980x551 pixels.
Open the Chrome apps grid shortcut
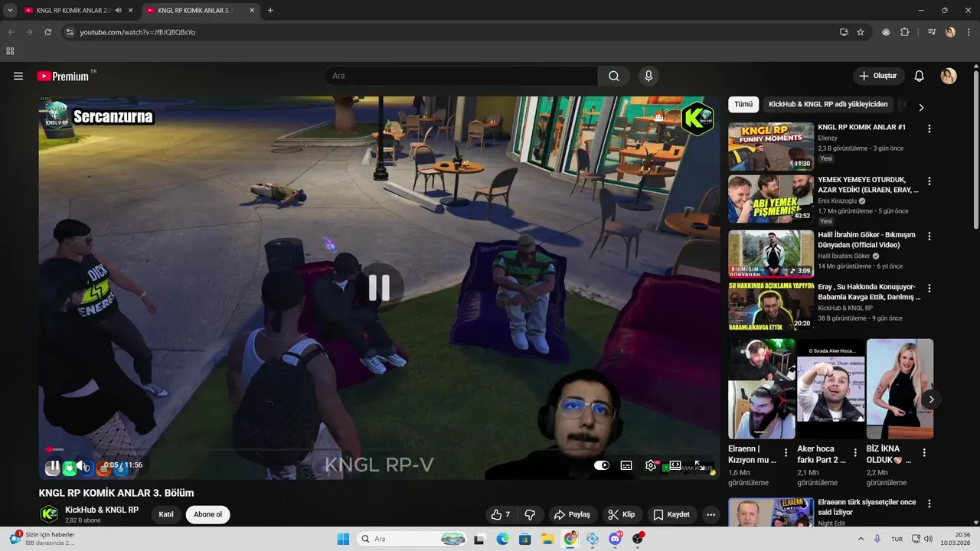[10, 51]
